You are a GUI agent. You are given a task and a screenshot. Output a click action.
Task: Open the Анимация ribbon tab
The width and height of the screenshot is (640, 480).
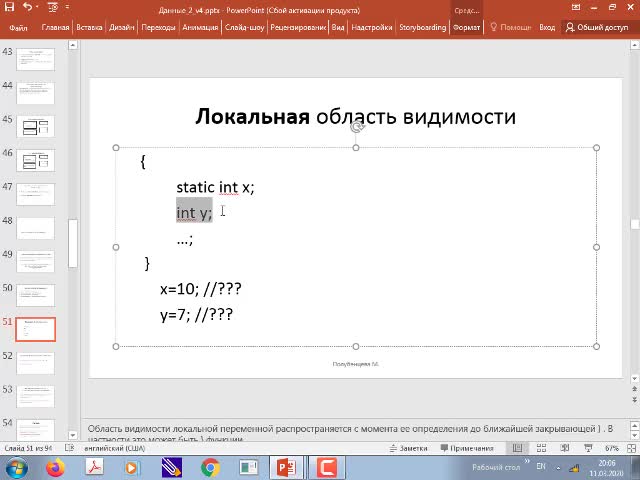[200, 27]
